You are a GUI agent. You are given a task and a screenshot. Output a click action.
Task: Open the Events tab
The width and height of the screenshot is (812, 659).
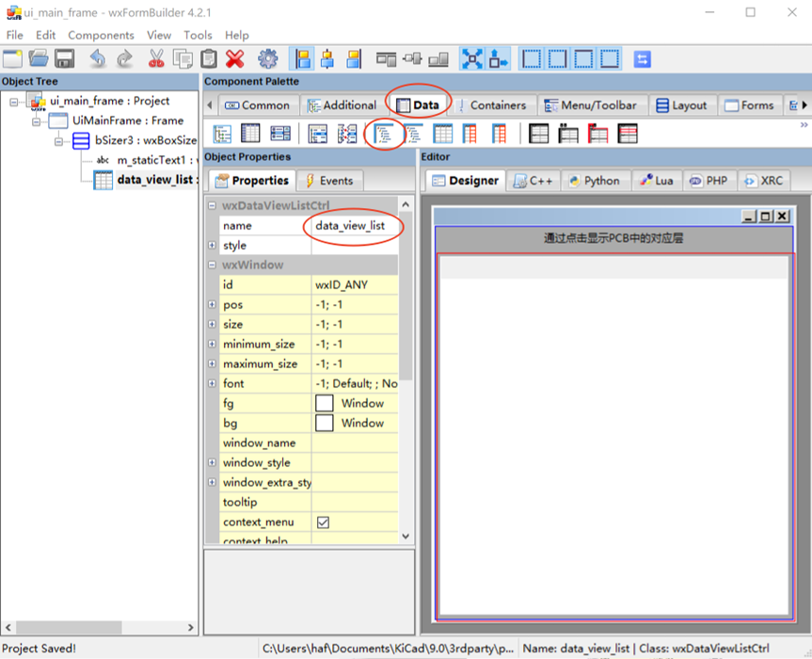point(330,181)
